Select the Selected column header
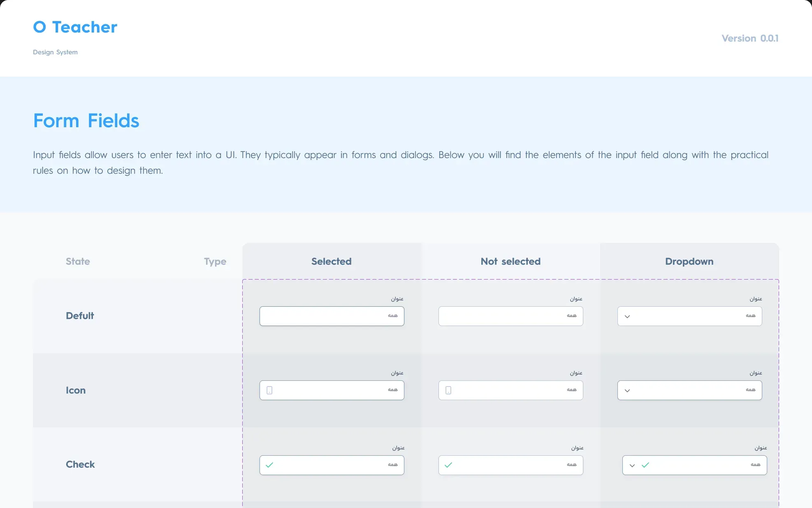 pos(332,261)
